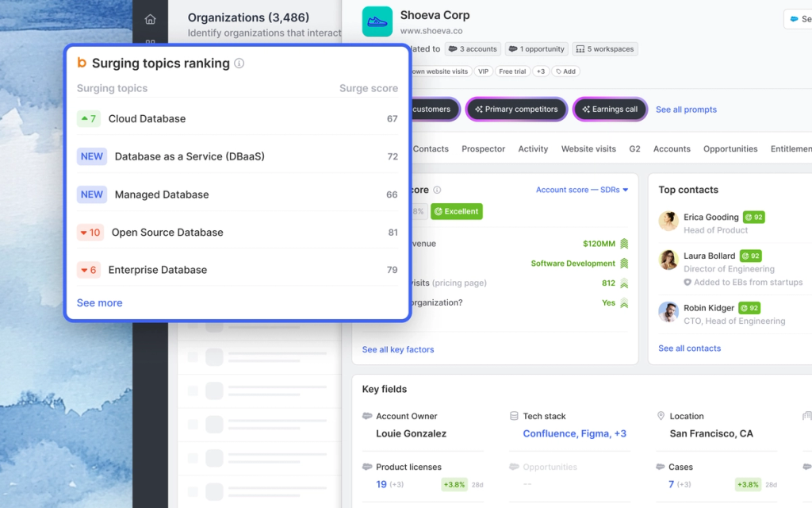Click the Shoeva Corp shoe logo
The image size is (812, 508).
point(377,21)
